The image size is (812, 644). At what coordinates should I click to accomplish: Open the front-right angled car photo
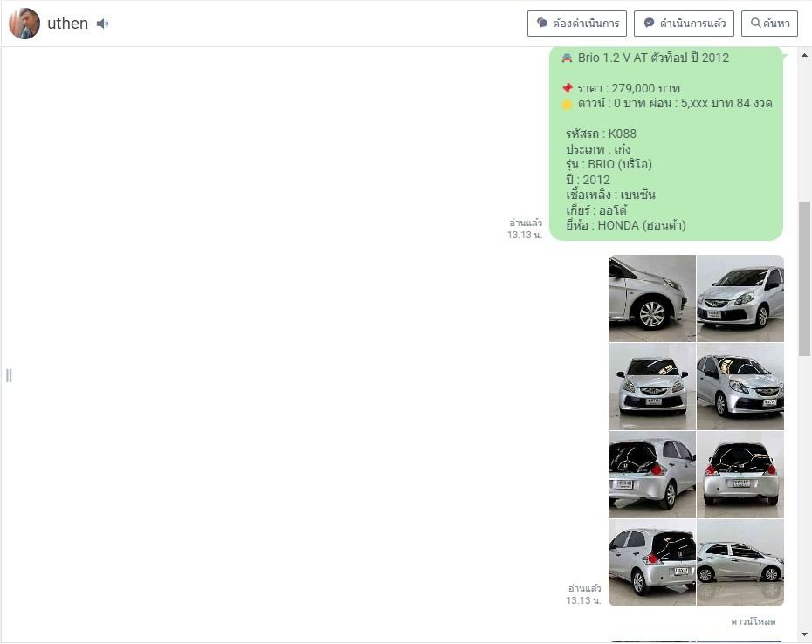740,298
